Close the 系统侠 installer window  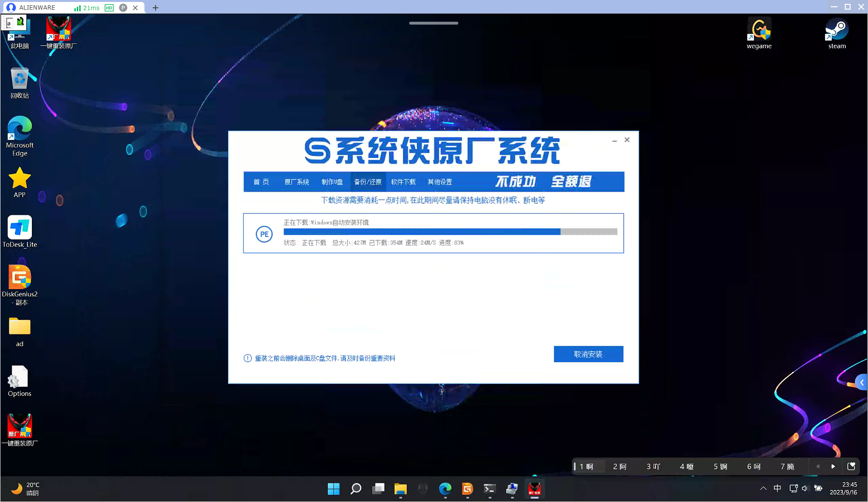[627, 140]
